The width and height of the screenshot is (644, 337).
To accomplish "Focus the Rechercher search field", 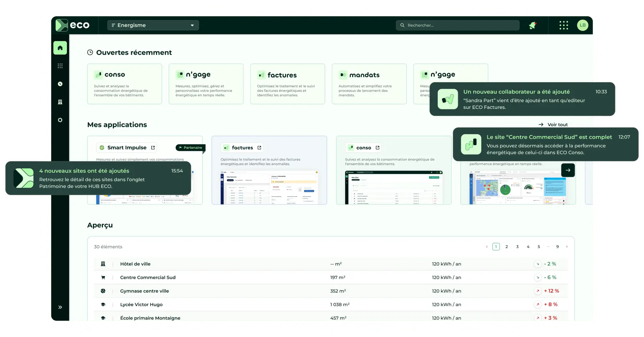I will pyautogui.click(x=458, y=25).
